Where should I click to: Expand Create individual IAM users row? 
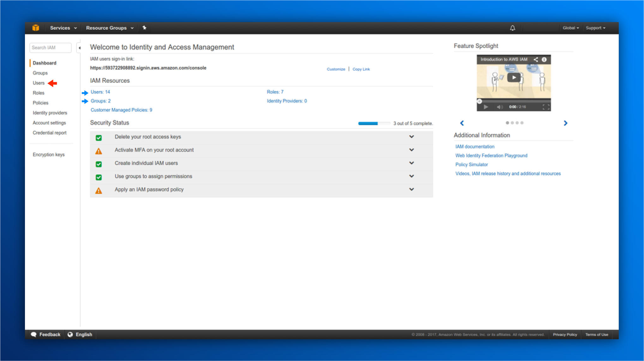tap(412, 163)
